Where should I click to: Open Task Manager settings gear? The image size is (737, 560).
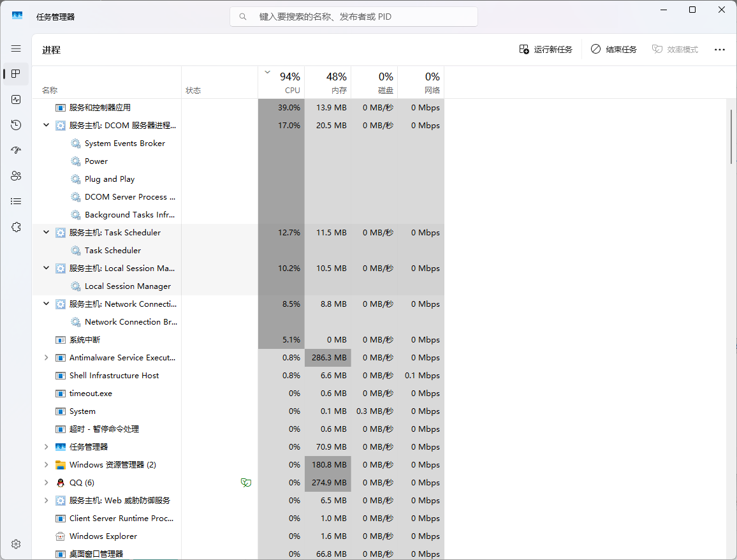coord(16,544)
